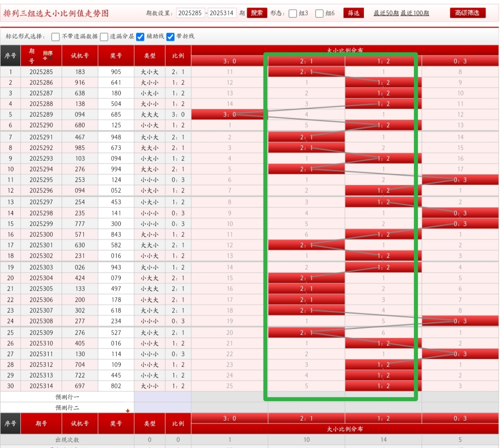Viewport: 500px width, 448px height.
Task: Select the highlighted 3:0 cell in row 5
Action: pos(230,114)
